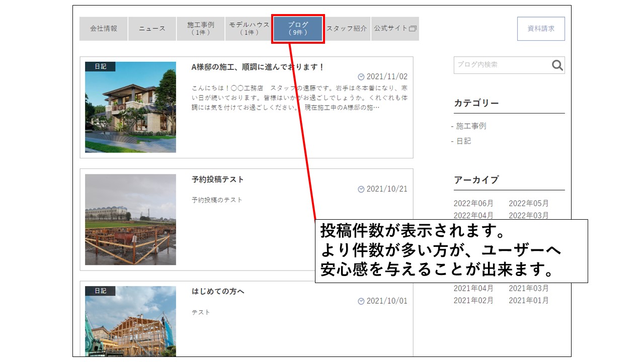The width and height of the screenshot is (644, 362).
Task: Click the external link icon beside 公式サイト
Action: [413, 29]
